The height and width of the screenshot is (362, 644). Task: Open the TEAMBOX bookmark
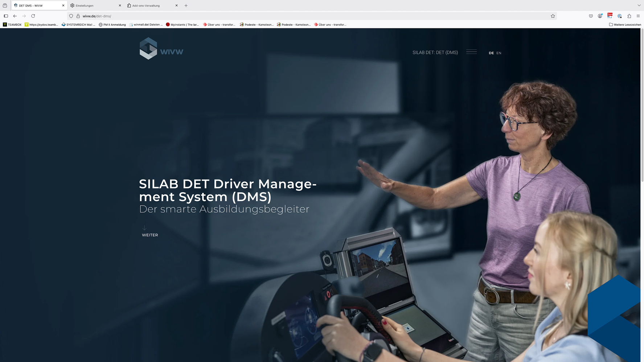(x=12, y=25)
